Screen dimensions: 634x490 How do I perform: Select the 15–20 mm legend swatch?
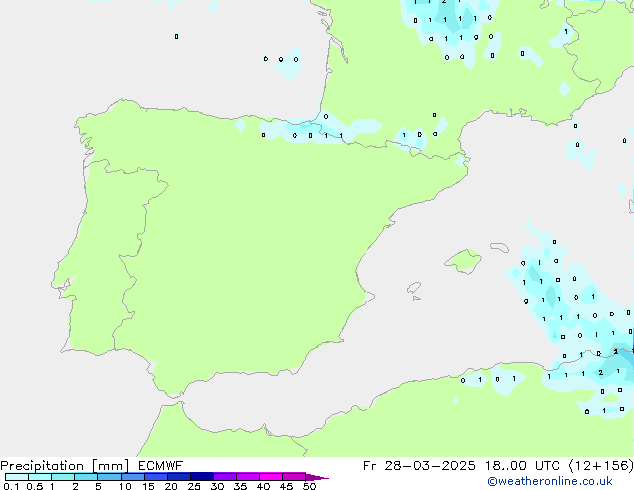[155, 477]
